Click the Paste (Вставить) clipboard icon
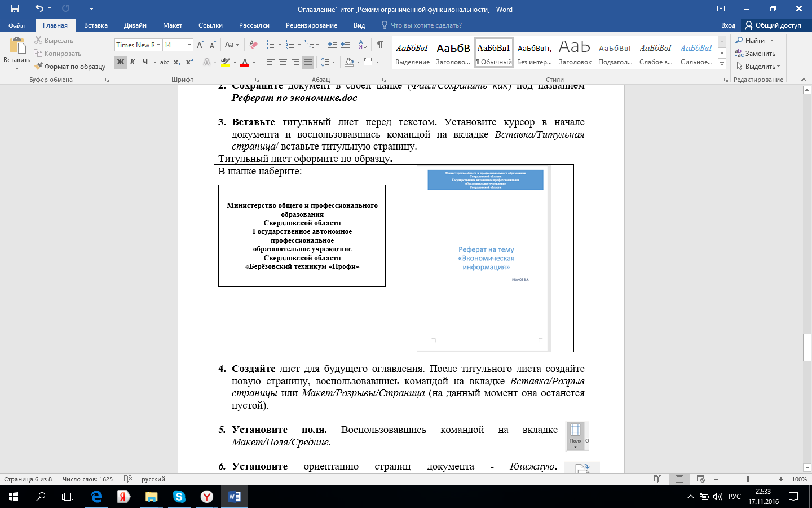The width and height of the screenshot is (812, 508). (x=17, y=46)
